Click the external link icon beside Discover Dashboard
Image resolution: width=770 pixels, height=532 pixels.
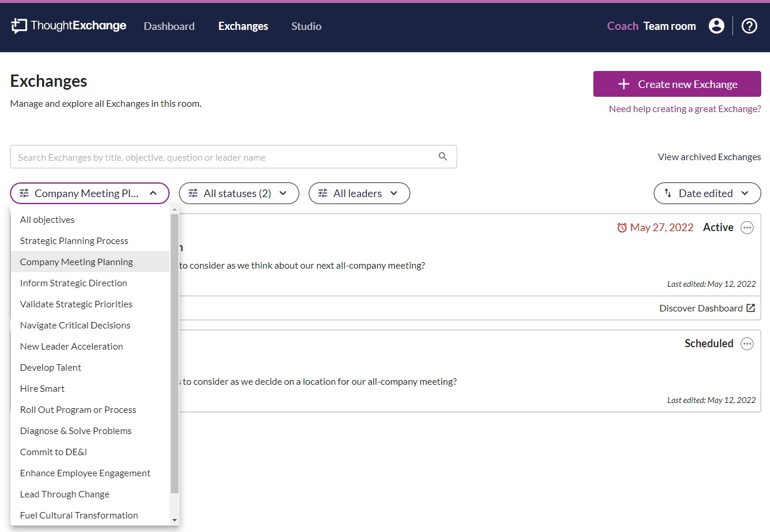pyautogui.click(x=751, y=308)
